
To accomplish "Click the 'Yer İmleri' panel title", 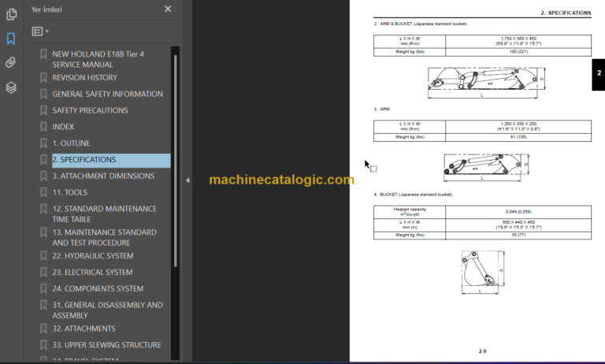I will point(46,9).
